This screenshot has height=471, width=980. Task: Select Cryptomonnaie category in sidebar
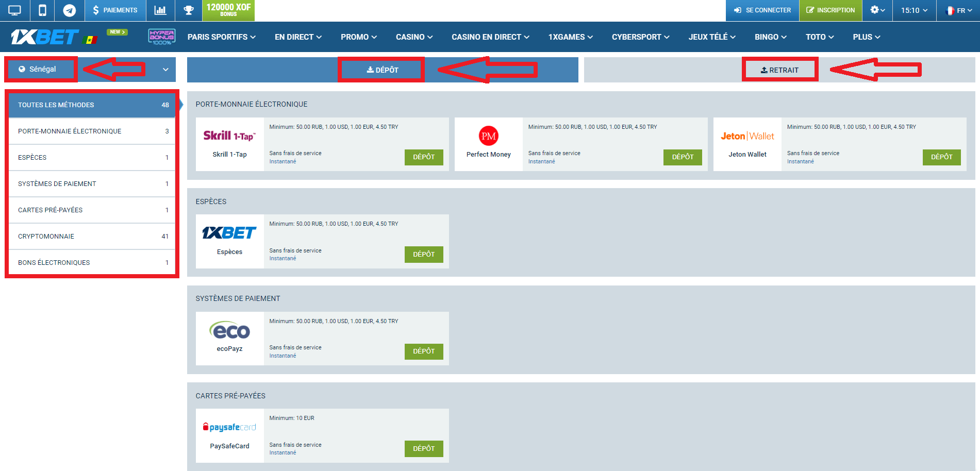tap(92, 237)
